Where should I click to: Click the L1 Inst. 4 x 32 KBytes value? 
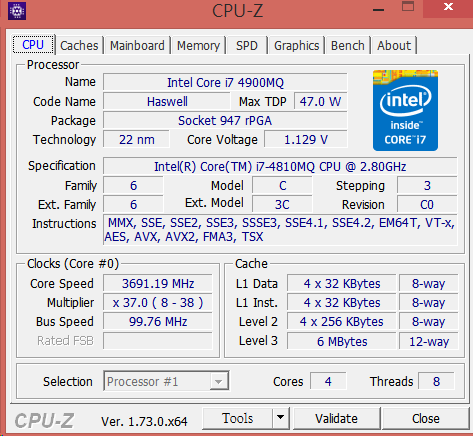(x=342, y=303)
